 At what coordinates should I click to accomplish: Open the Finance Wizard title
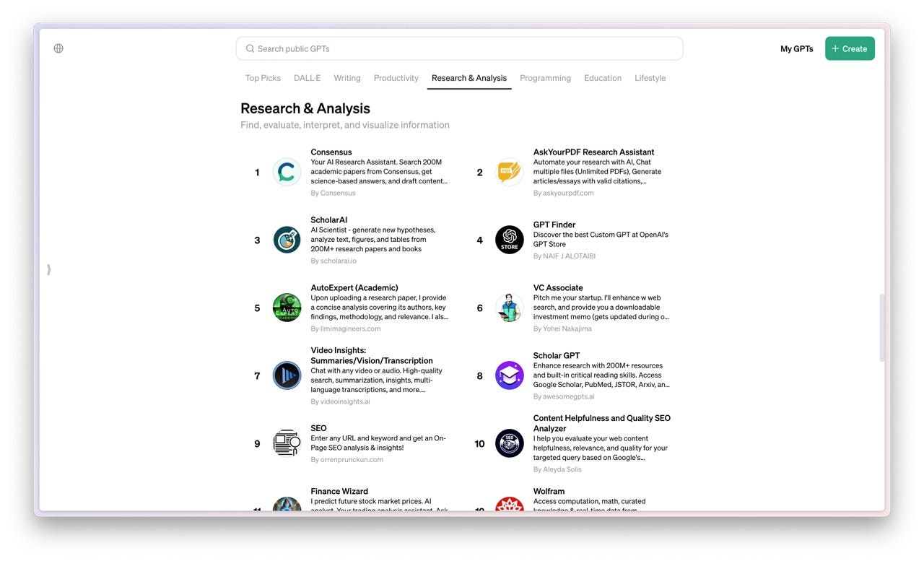click(x=339, y=492)
